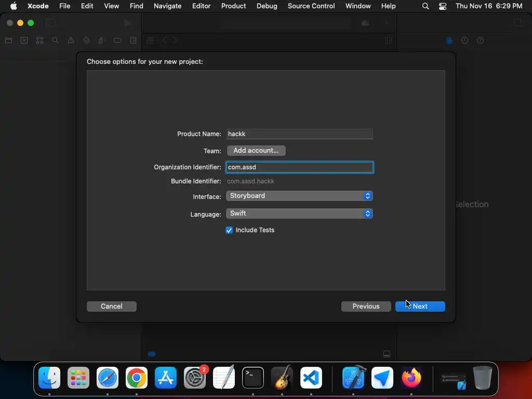532x399 pixels.
Task: Open the Language dropdown showing Swift
Action: 299,214
